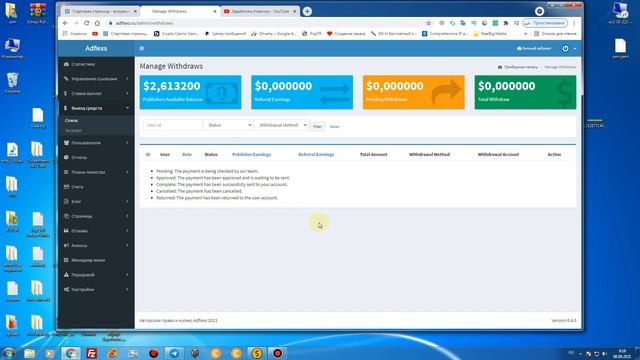
Task: Expand the Планы членства sidebar menu
Action: [96, 172]
